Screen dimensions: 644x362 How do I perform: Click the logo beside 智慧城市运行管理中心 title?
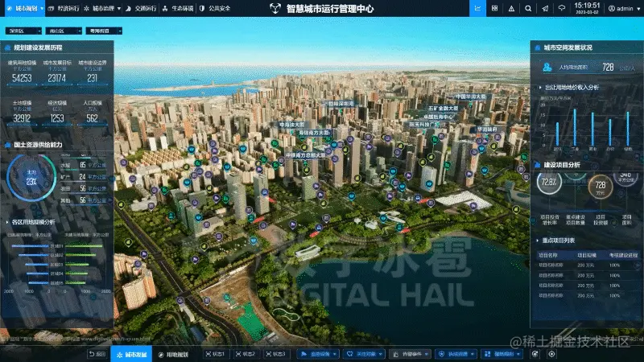coord(275,8)
